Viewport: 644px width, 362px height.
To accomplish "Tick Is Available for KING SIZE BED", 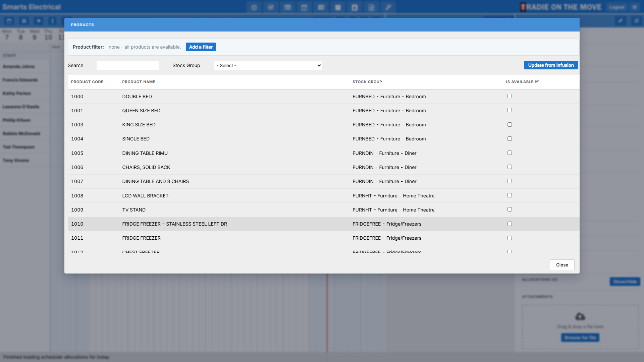I will pyautogui.click(x=509, y=124).
